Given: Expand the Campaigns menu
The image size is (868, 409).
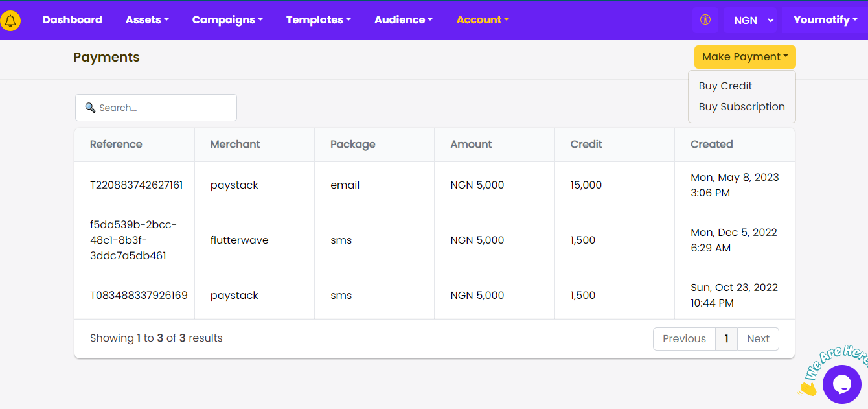Looking at the screenshot, I should tap(227, 20).
